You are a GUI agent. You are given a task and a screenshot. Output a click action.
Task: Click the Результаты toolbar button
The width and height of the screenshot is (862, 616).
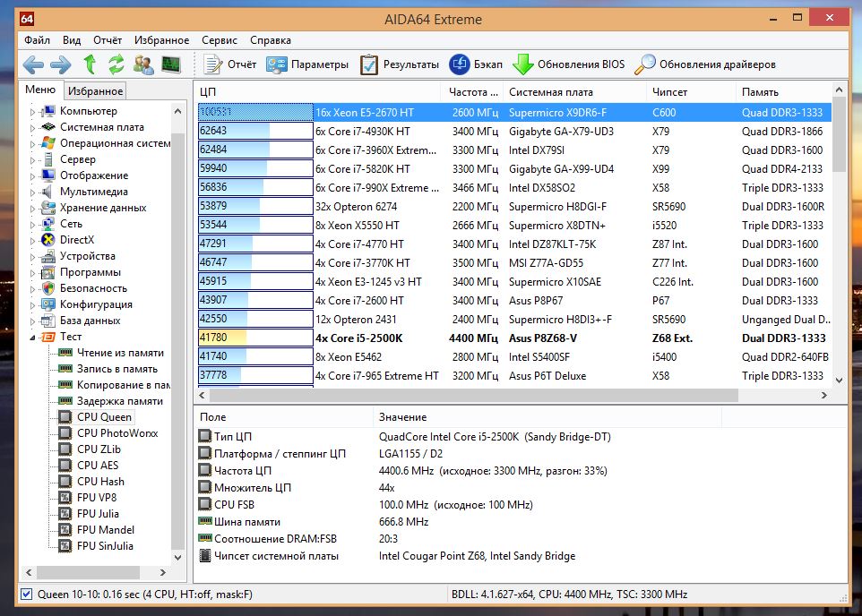click(400, 64)
